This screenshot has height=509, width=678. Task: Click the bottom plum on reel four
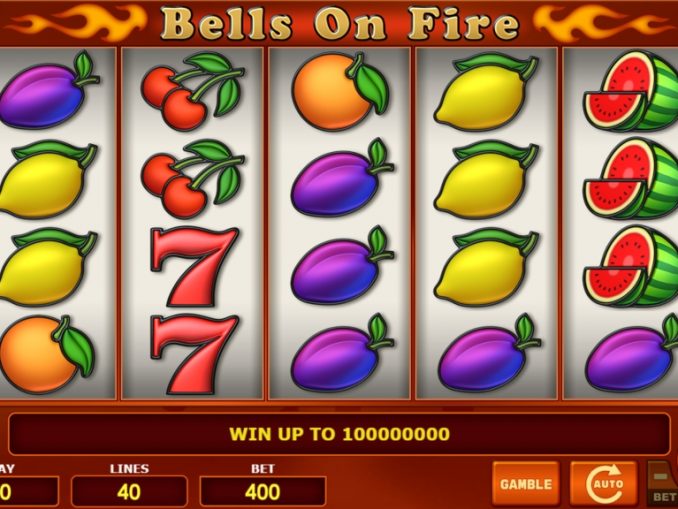(x=489, y=353)
